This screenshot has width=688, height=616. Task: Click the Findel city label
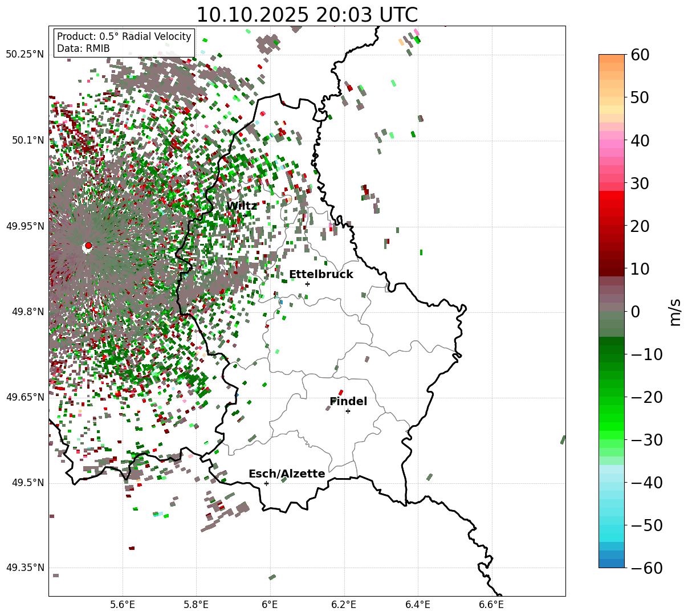pos(348,402)
